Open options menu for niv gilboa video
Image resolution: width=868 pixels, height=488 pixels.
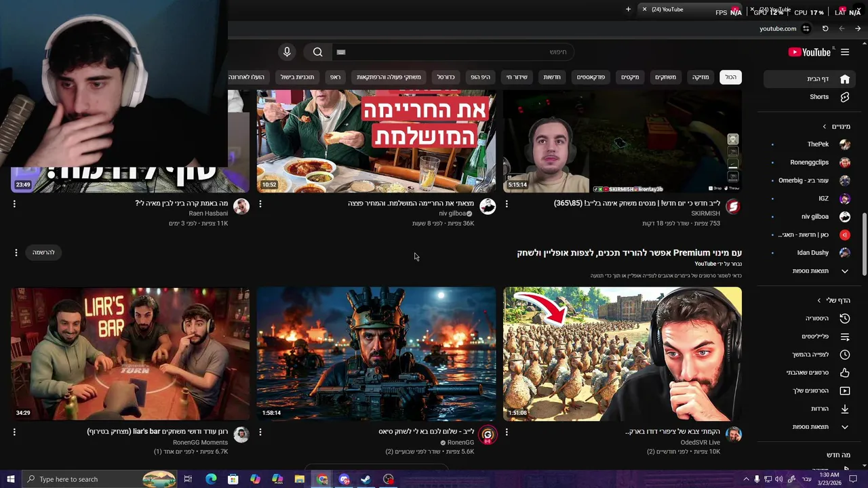click(x=260, y=203)
